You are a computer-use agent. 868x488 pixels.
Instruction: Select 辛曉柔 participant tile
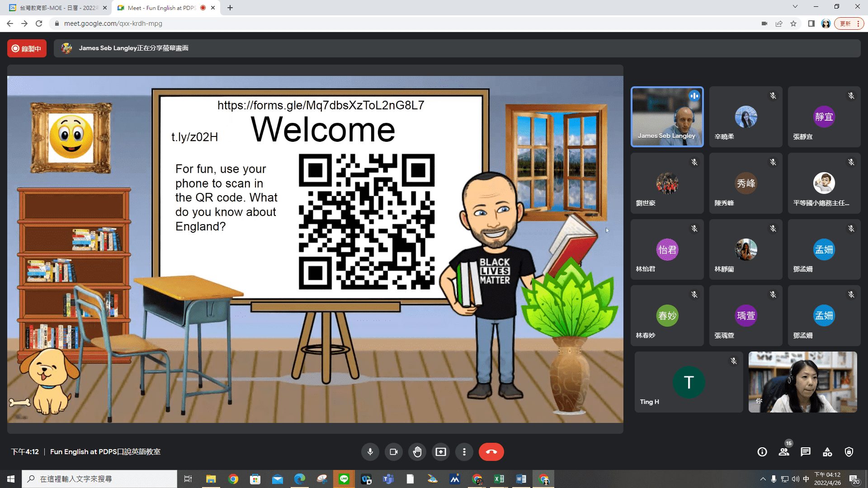coord(746,117)
